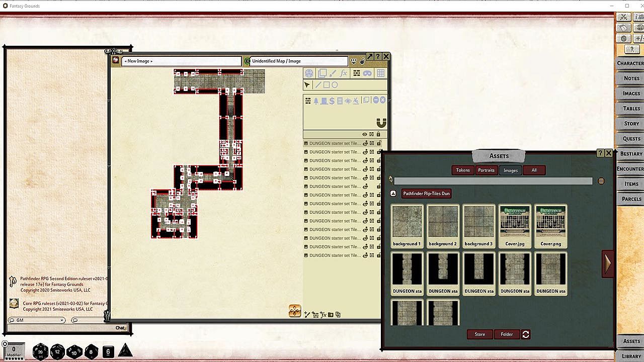
Task: Toggle the ID identification button in image header
Action: pyautogui.click(x=247, y=61)
